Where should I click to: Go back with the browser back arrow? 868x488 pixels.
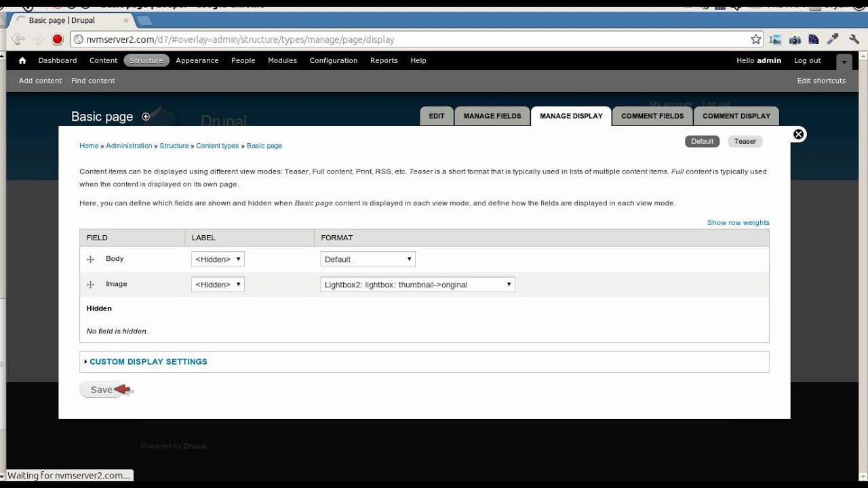click(x=18, y=39)
